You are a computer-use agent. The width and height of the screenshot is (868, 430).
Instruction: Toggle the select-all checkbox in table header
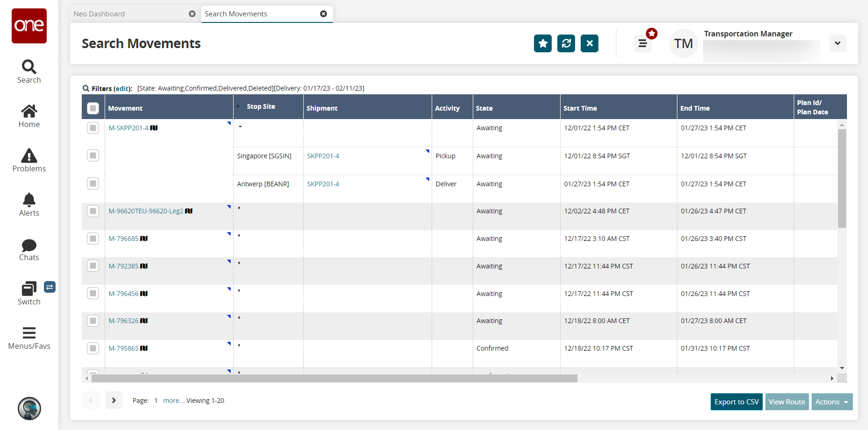click(x=93, y=108)
